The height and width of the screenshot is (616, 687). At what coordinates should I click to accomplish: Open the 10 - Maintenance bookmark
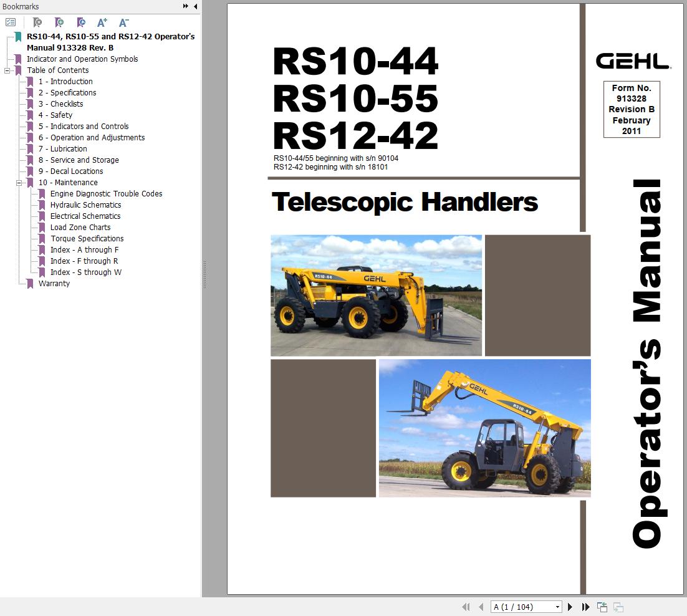pos(69,182)
